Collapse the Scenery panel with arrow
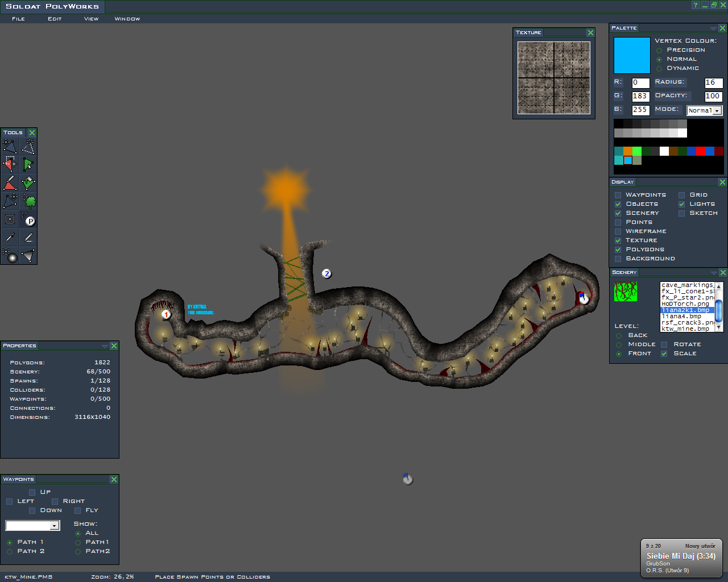This screenshot has height=582, width=728. point(713,273)
